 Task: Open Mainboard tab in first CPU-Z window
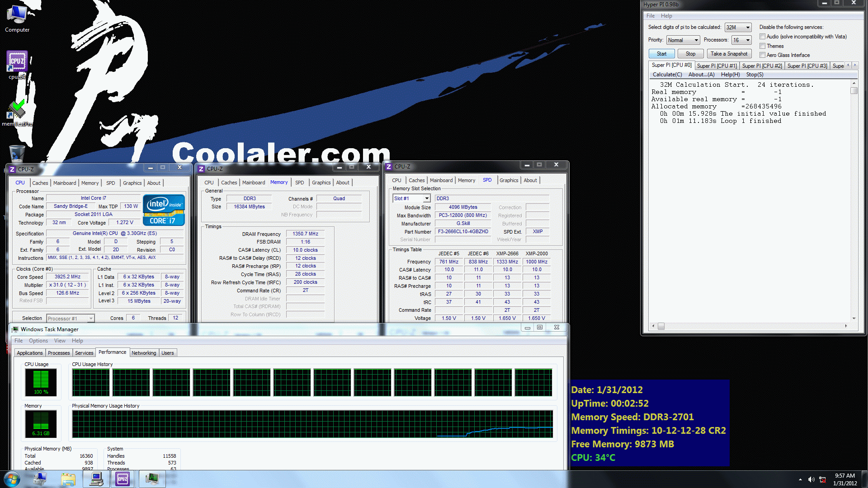click(x=65, y=183)
